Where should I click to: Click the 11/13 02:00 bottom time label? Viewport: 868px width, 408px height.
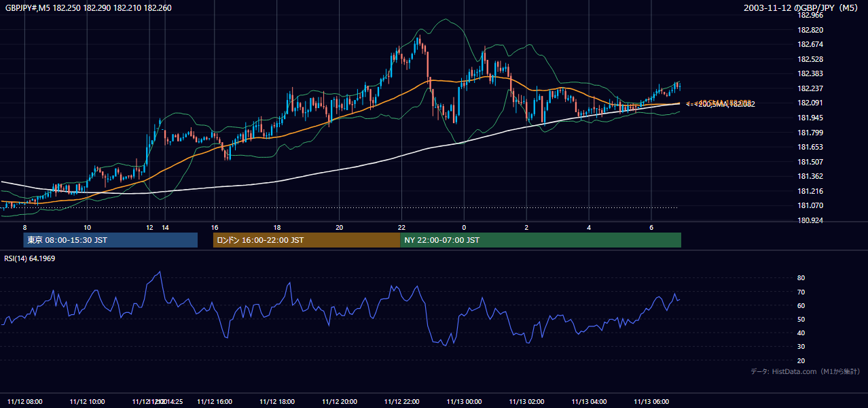pos(526,401)
